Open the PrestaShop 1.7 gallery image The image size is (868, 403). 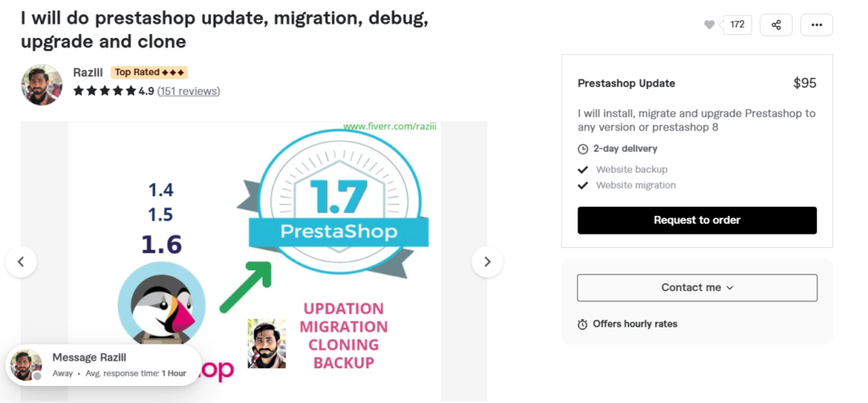point(254,262)
